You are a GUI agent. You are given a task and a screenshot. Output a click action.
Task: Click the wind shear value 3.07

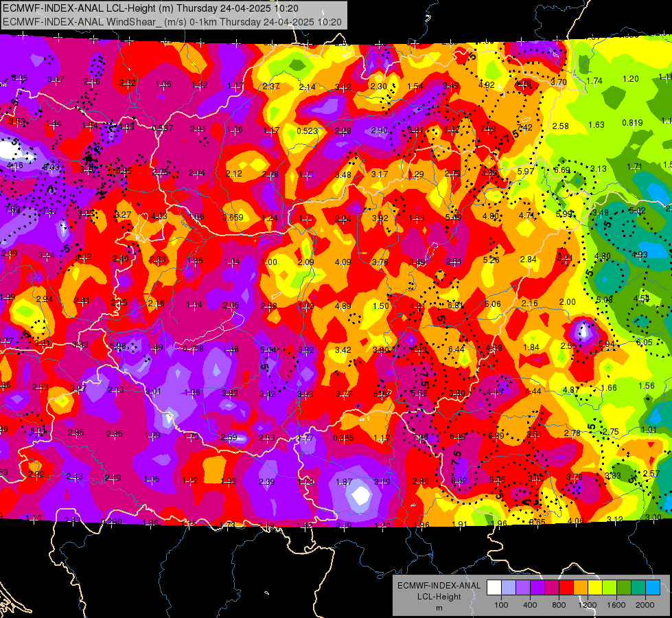(56, 80)
